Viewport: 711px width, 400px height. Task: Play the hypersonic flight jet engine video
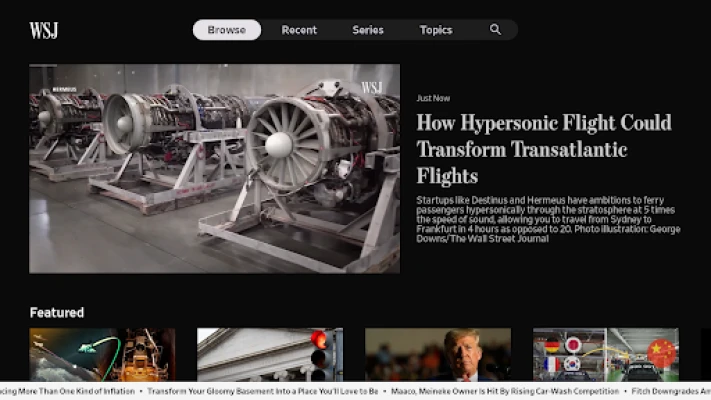point(214,168)
